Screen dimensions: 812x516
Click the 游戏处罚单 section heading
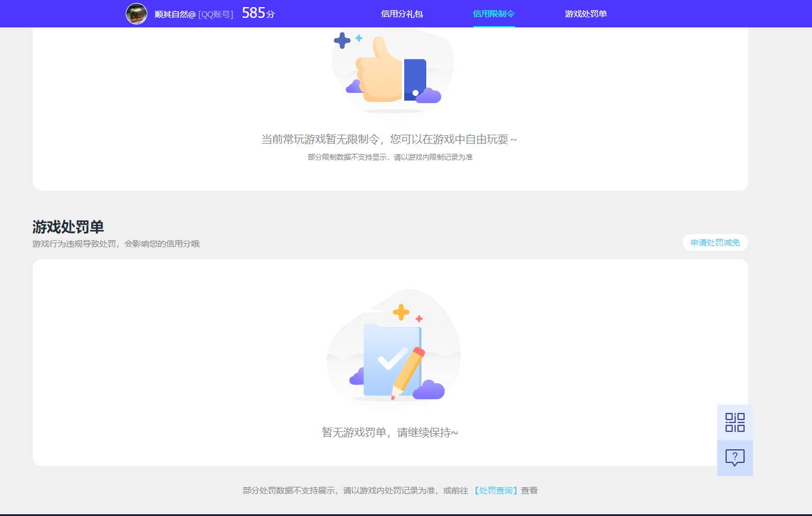point(67,226)
